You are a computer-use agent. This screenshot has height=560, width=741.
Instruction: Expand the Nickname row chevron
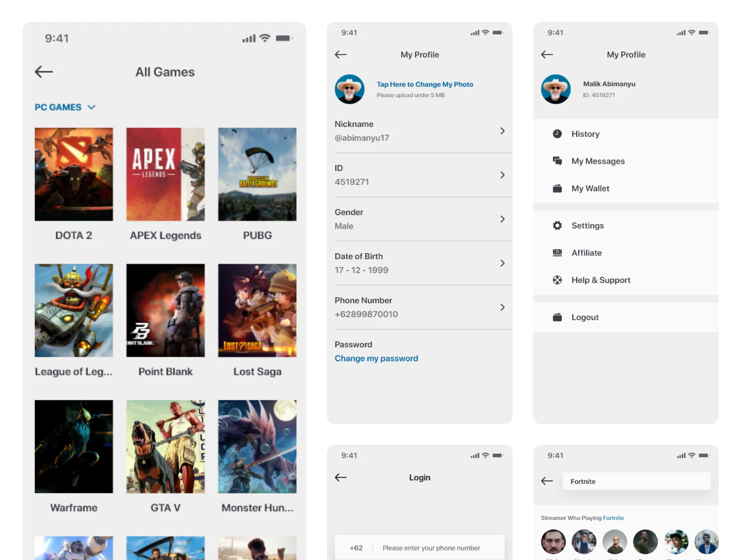502,131
